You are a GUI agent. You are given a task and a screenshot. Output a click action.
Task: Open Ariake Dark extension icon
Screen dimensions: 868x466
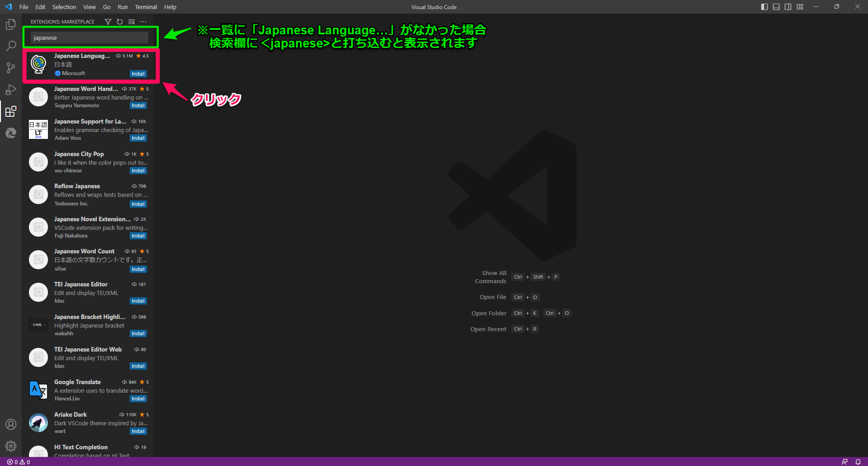[x=38, y=423]
